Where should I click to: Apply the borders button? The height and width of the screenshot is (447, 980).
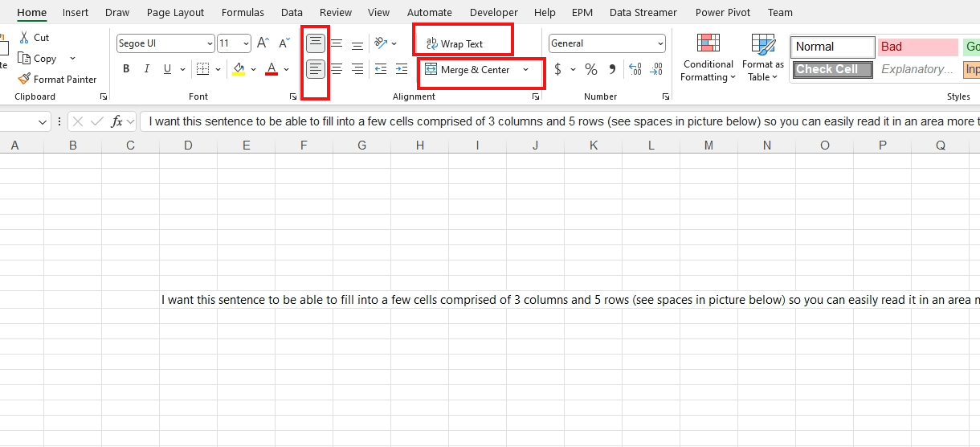point(202,69)
